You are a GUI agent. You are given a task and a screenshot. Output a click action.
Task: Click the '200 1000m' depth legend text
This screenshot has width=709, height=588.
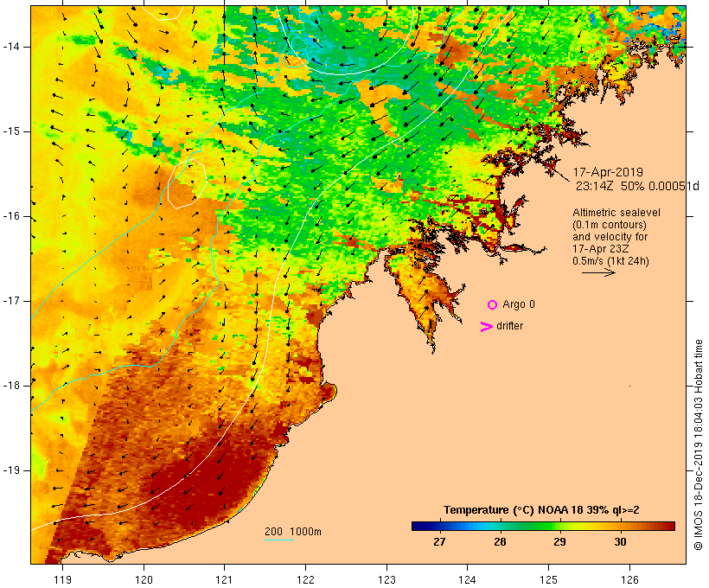pos(293,532)
